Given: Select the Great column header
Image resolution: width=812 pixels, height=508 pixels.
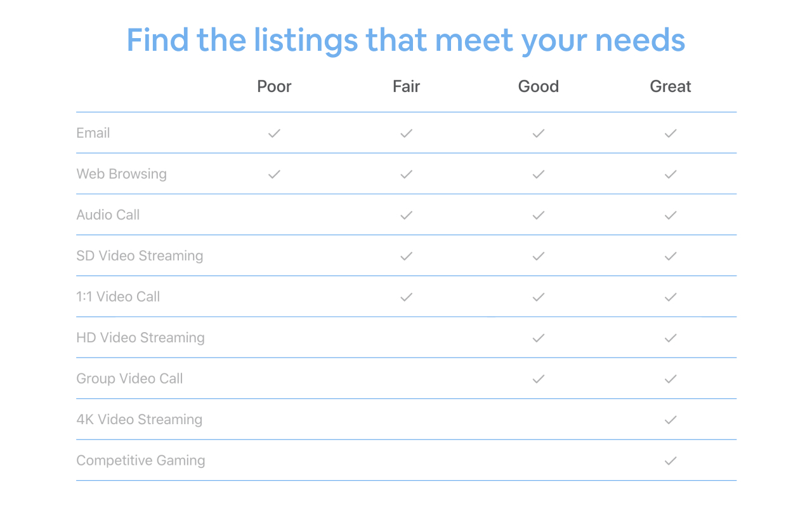Looking at the screenshot, I should pyautogui.click(x=671, y=86).
